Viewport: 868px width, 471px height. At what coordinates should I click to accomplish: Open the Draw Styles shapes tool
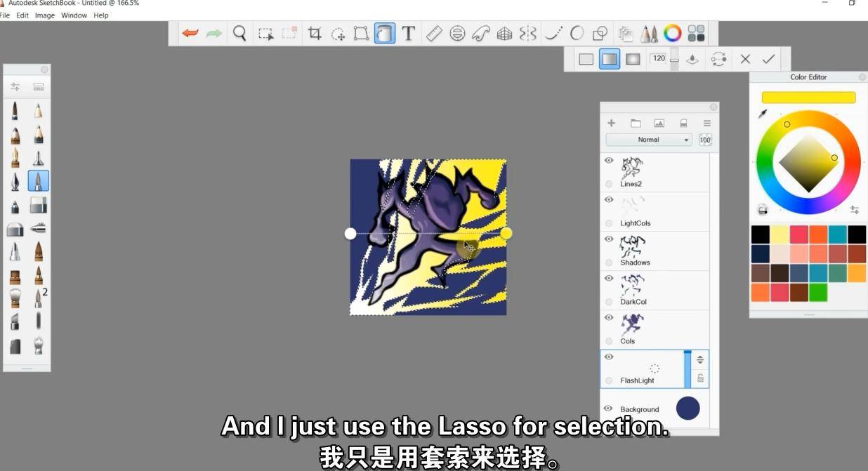pyautogui.click(x=600, y=33)
